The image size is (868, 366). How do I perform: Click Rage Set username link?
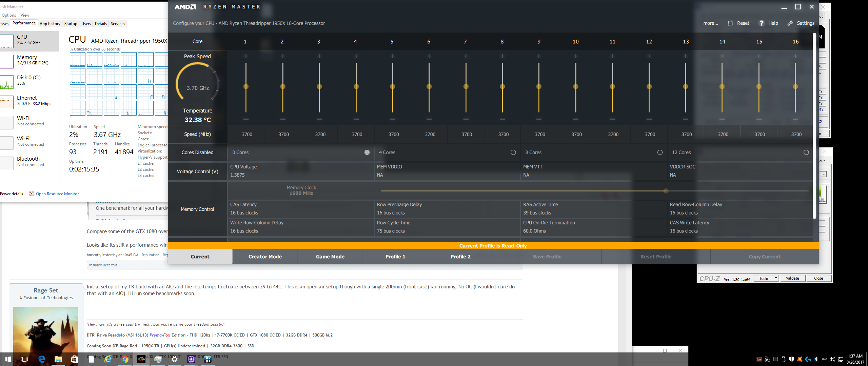point(46,290)
